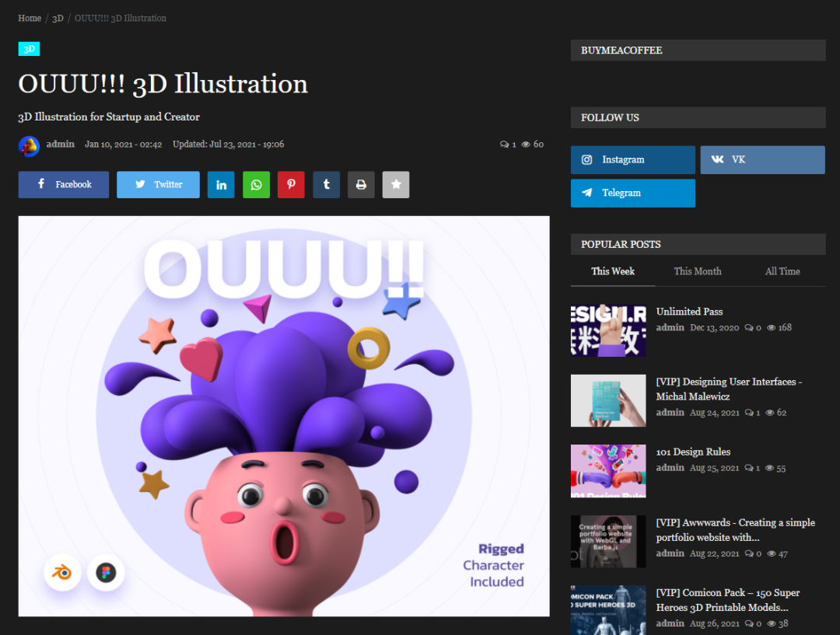Click the cyan 3D category tag
840x635 pixels.
[x=29, y=49]
